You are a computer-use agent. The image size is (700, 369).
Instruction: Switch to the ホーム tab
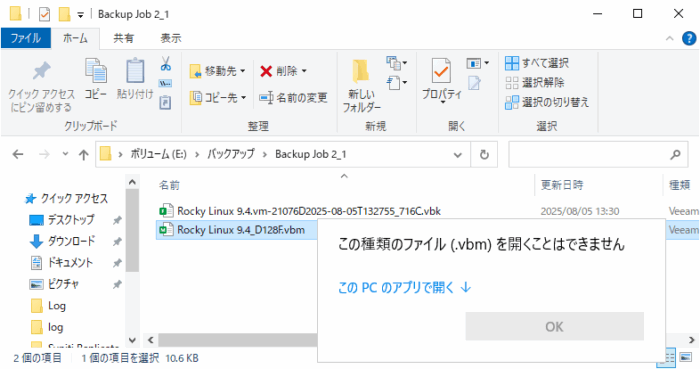[75, 38]
